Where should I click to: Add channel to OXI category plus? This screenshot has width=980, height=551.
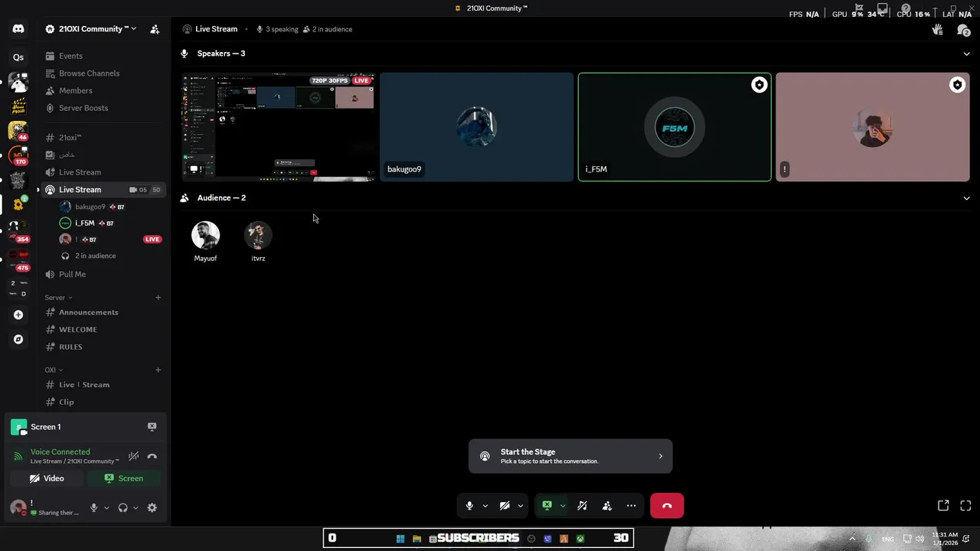click(158, 370)
